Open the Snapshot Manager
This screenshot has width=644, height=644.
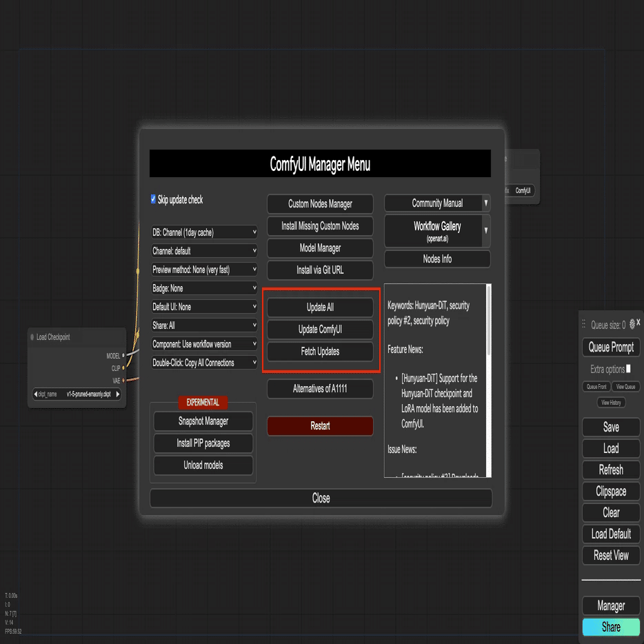pyautogui.click(x=203, y=421)
